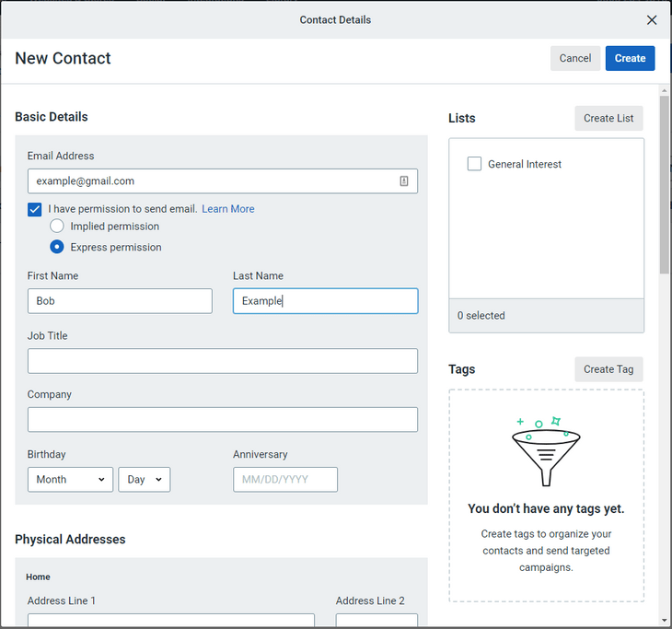
Task: Click the Create Tag button
Action: pos(608,369)
